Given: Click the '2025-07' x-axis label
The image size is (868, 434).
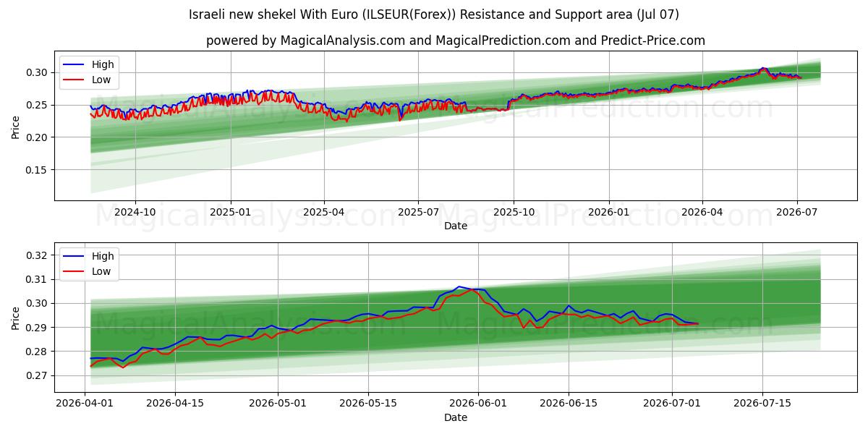Looking at the screenshot, I should point(418,212).
